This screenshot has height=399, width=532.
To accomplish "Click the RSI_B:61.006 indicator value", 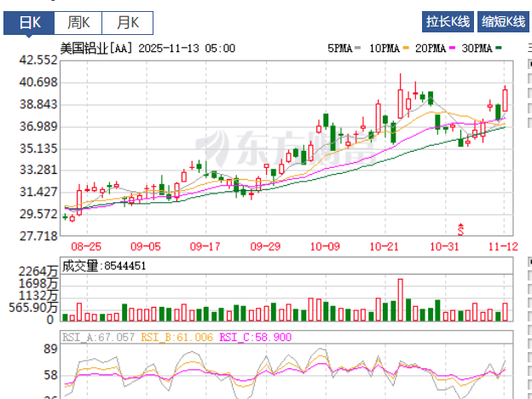I will [x=176, y=338].
